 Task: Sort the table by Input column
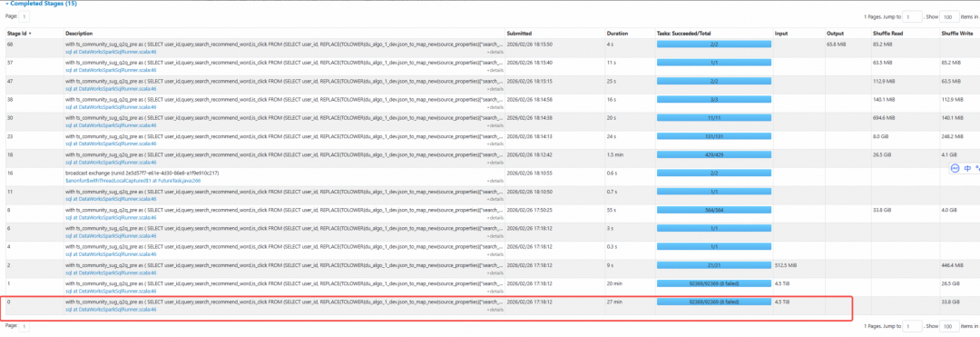coord(781,33)
